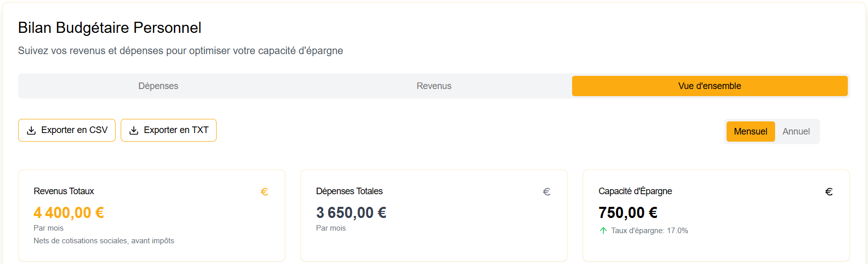Click the 750,00 € savings amount
This screenshot has width=868, height=264.
tap(628, 212)
